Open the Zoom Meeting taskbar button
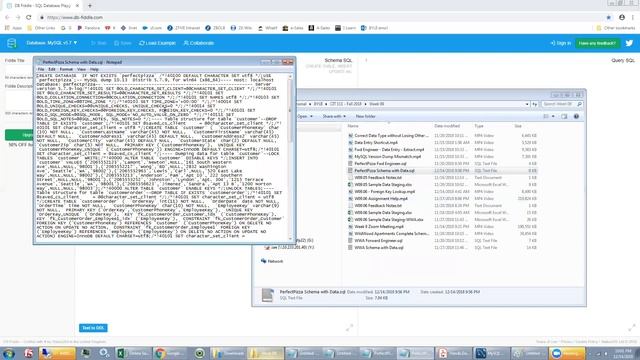The width and height of the screenshot is (640, 360). click(x=567, y=353)
